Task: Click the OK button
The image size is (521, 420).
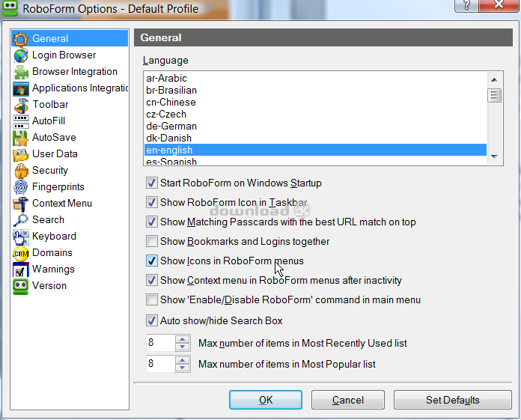Action: (x=266, y=400)
